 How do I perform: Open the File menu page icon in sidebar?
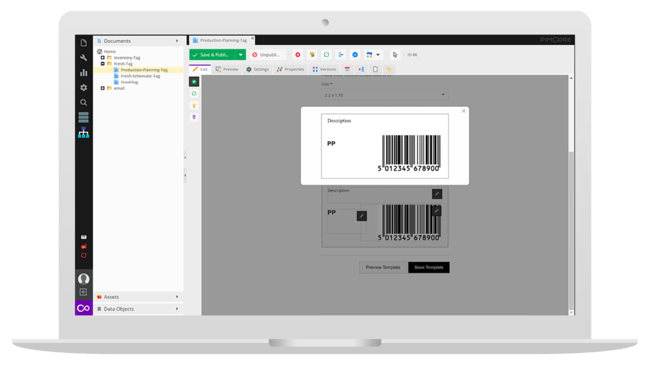pyautogui.click(x=83, y=43)
